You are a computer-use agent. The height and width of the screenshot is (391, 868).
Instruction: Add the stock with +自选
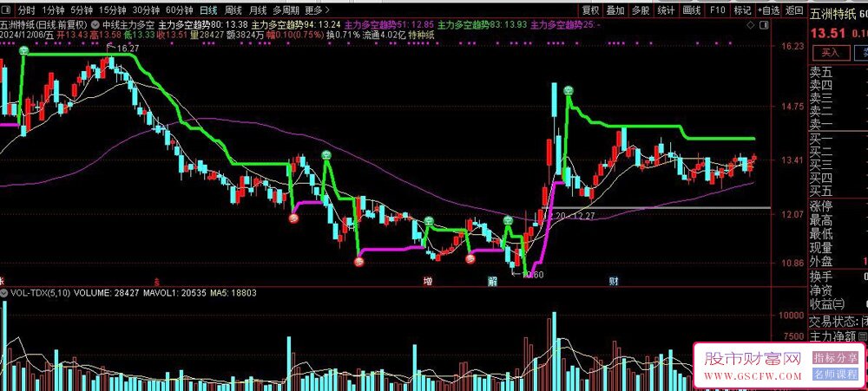768,10
